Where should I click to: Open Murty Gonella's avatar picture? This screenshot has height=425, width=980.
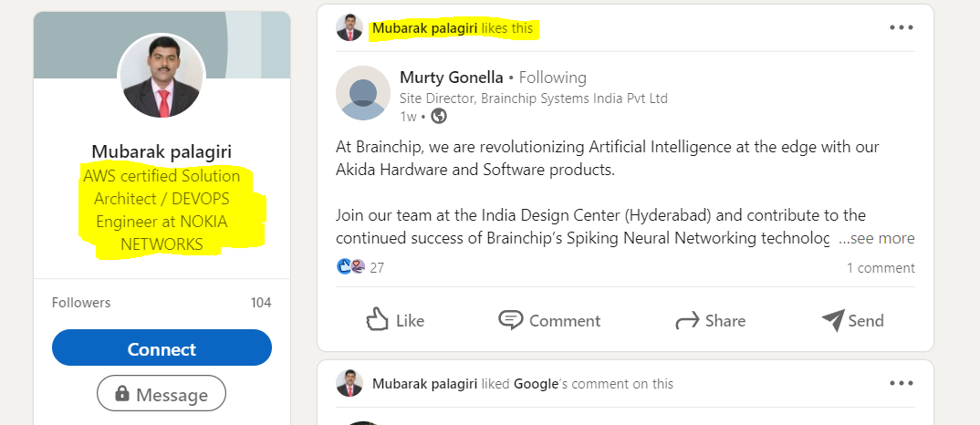(x=363, y=93)
